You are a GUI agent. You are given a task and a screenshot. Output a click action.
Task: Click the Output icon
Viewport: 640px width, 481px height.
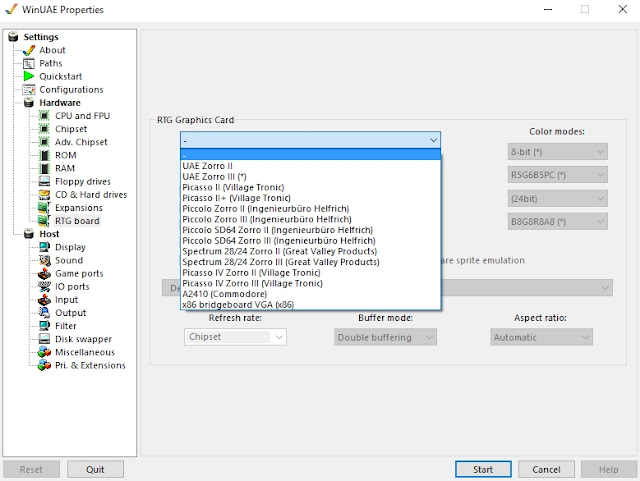(x=44, y=313)
